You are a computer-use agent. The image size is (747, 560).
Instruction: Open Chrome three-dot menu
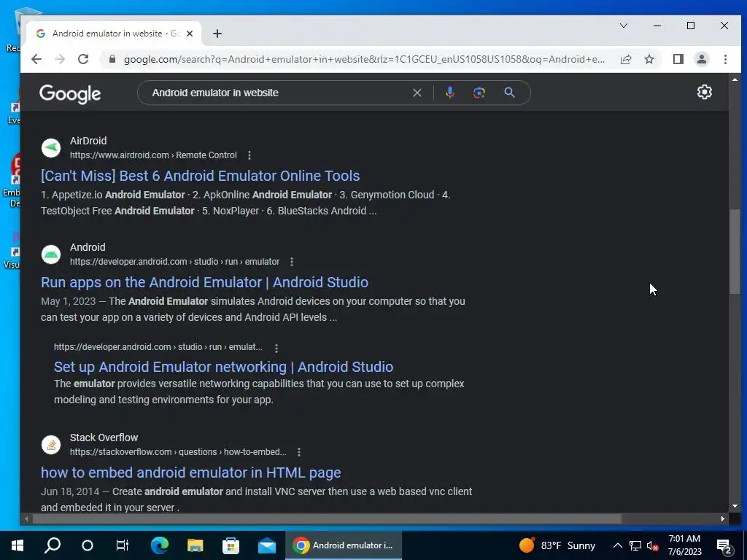(725, 59)
